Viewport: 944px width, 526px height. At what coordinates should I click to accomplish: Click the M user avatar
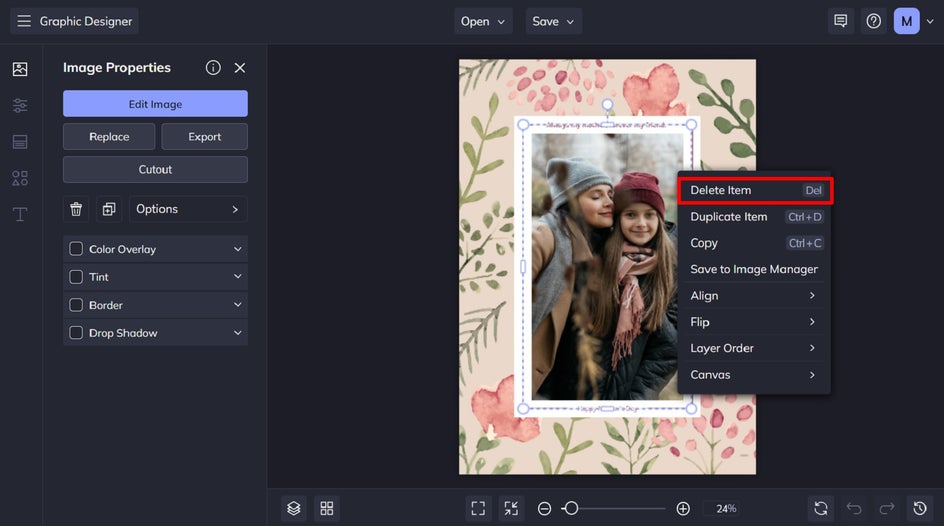coord(906,21)
